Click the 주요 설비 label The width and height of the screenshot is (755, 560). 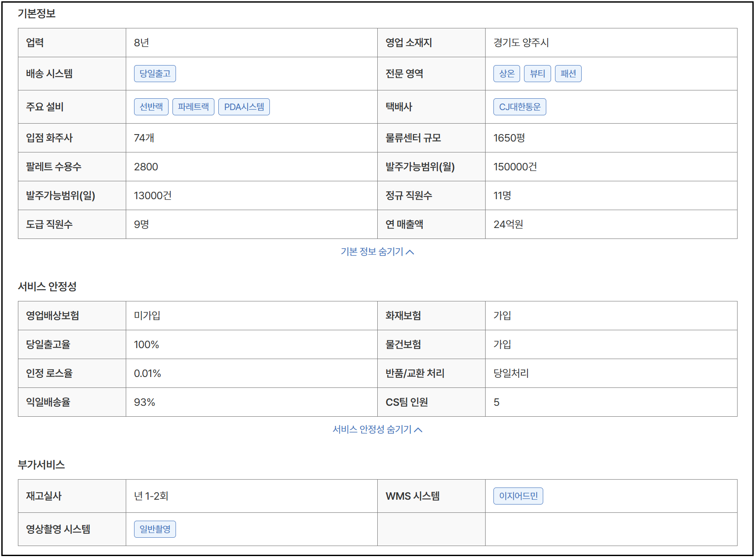click(x=45, y=107)
